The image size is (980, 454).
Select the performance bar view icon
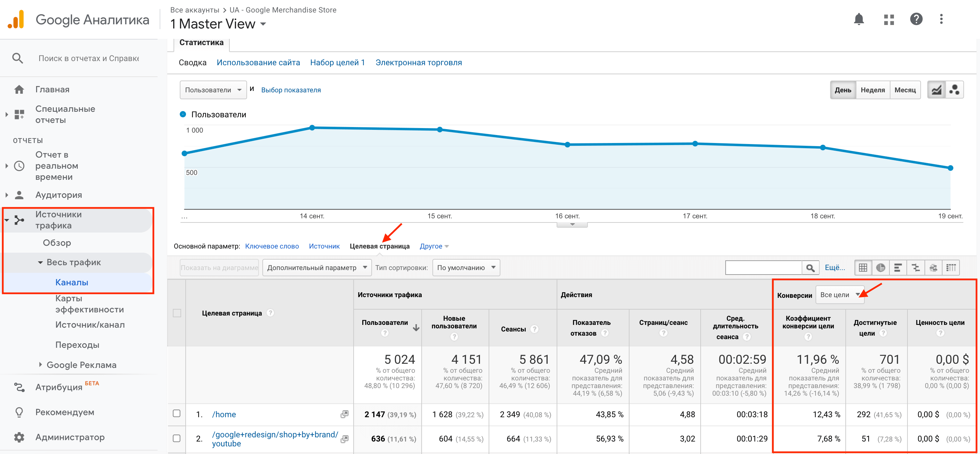pos(898,268)
